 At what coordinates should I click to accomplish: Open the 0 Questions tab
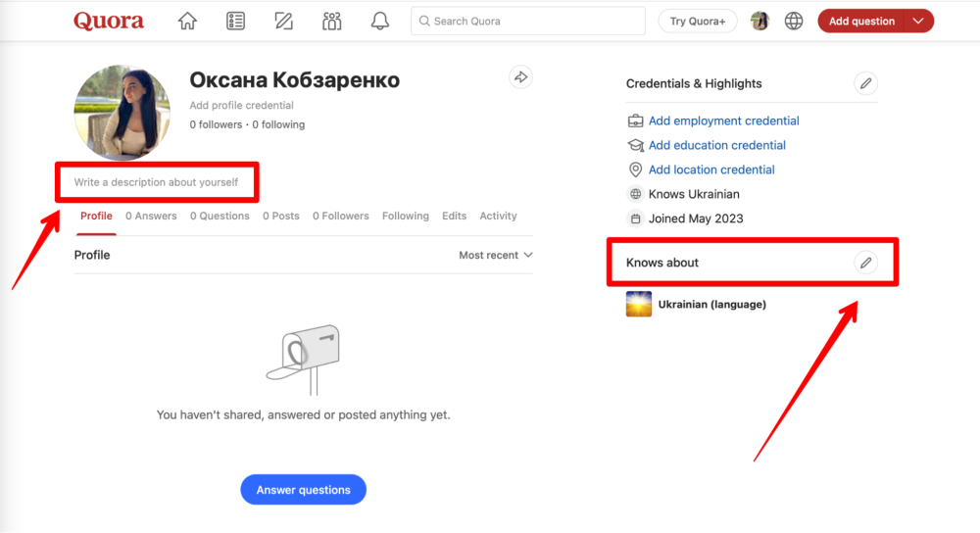click(x=220, y=217)
